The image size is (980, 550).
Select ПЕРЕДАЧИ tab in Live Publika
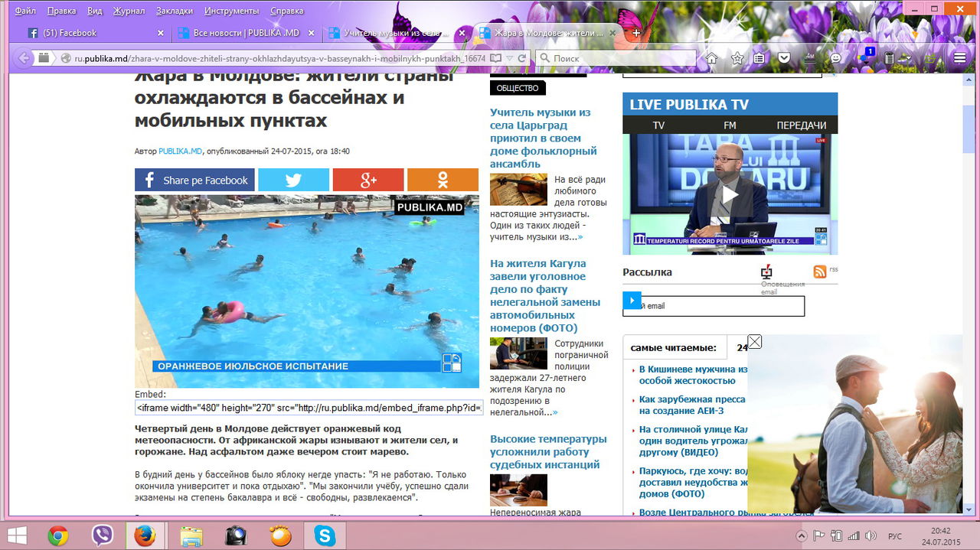[802, 125]
